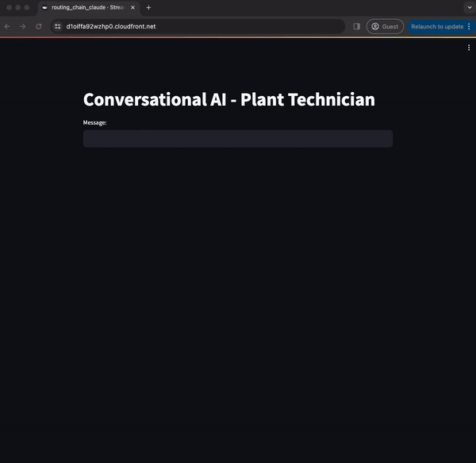Click Relaunch to update button
Screen dimensions: 476x463
[437, 27]
